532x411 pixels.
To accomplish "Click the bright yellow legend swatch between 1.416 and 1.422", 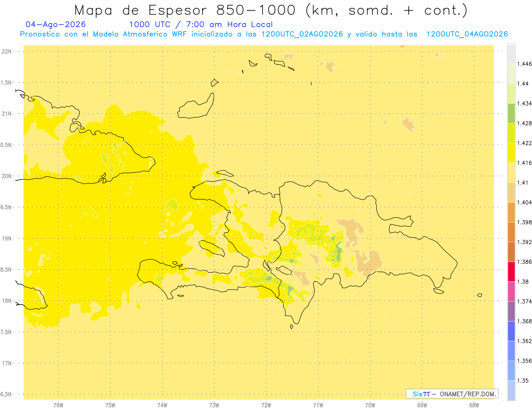I will [x=511, y=153].
